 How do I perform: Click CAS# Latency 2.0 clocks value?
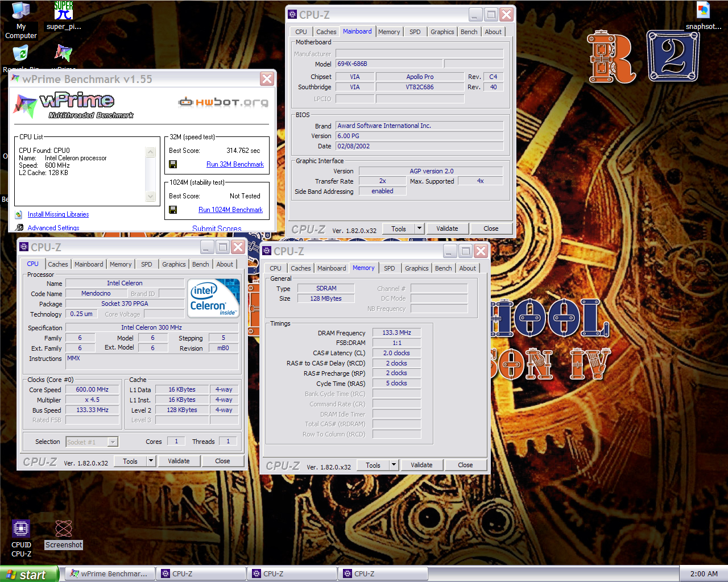pos(396,353)
